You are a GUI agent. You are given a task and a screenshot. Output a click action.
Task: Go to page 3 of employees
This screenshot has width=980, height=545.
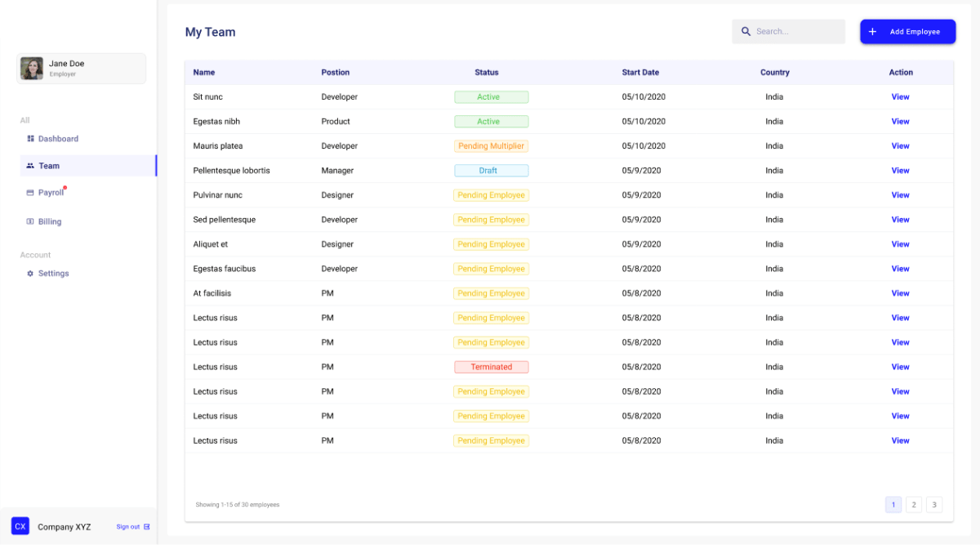click(934, 505)
